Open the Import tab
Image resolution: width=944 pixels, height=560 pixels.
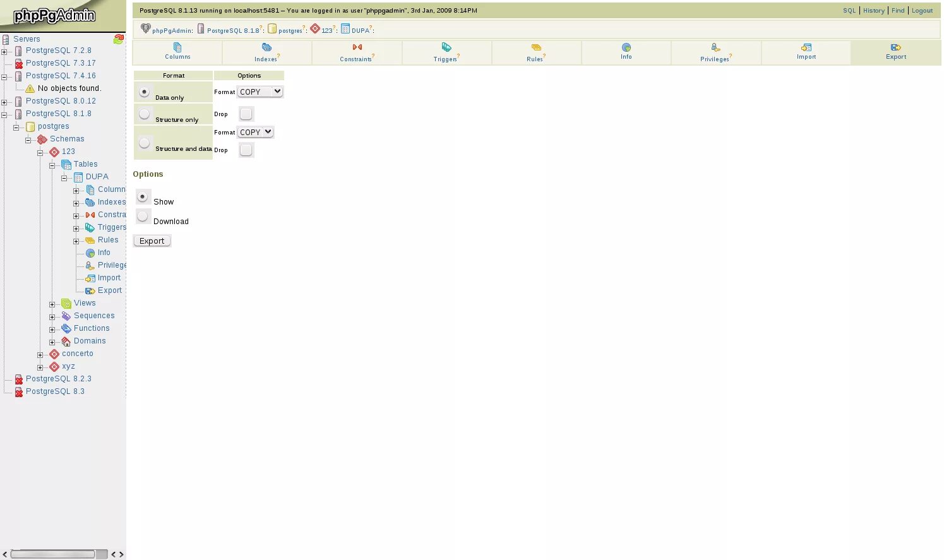tap(806, 52)
